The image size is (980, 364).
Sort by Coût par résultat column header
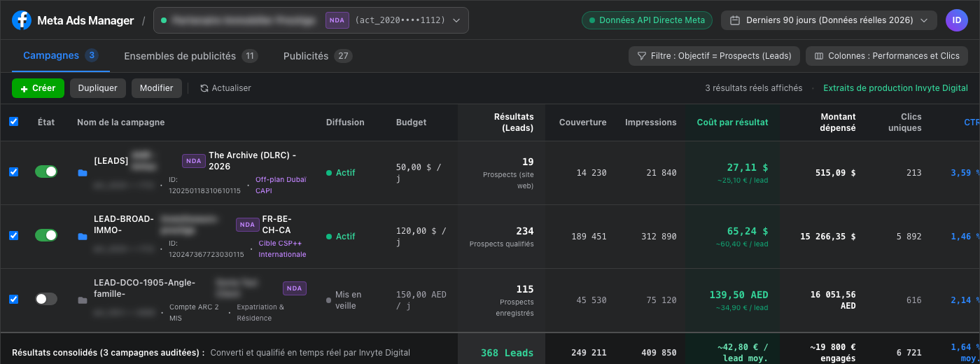click(732, 122)
